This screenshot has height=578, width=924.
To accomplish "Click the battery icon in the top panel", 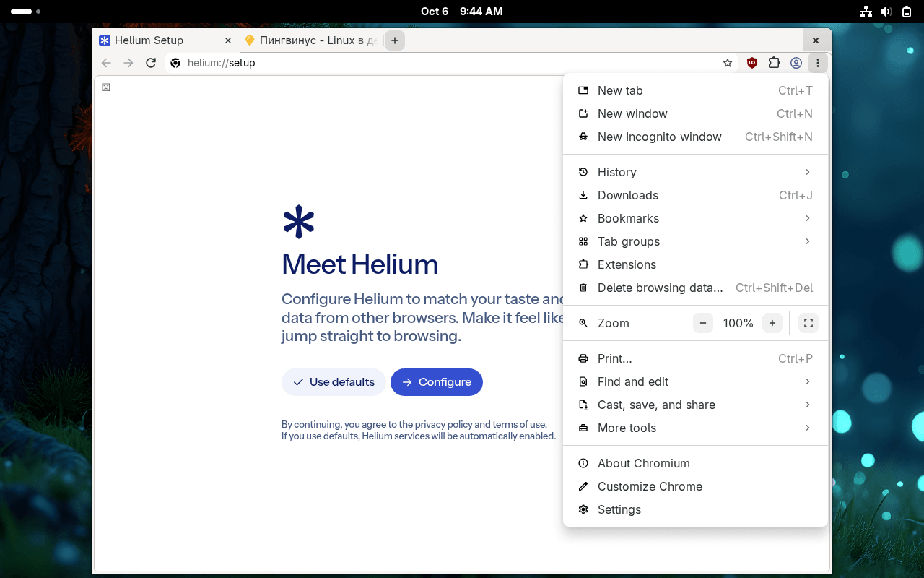I will point(906,12).
